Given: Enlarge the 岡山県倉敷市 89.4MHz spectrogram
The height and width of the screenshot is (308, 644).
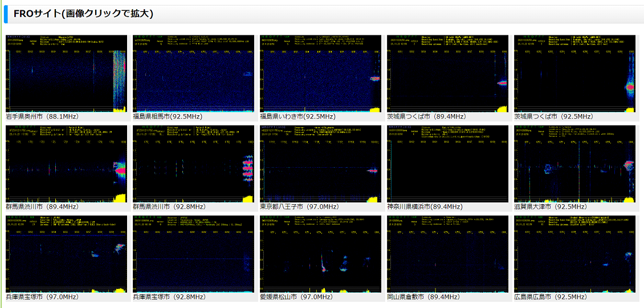Looking at the screenshot, I should 448,254.
